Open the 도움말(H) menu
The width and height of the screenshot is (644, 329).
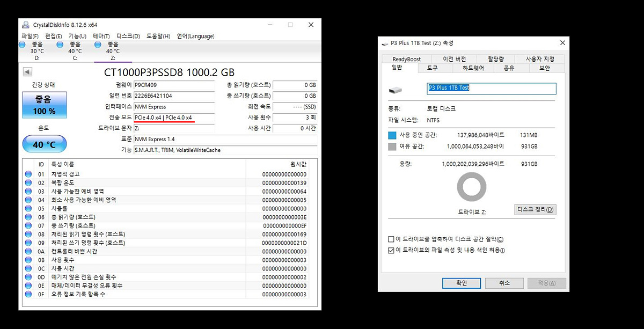(158, 36)
